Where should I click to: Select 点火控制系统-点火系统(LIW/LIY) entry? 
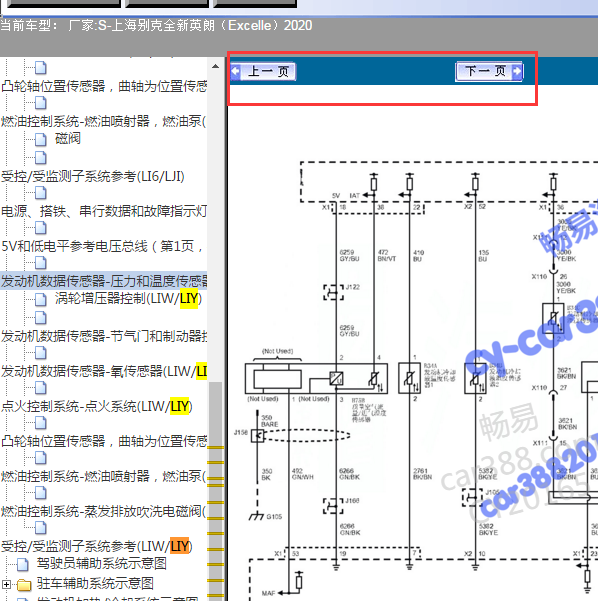click(x=97, y=406)
